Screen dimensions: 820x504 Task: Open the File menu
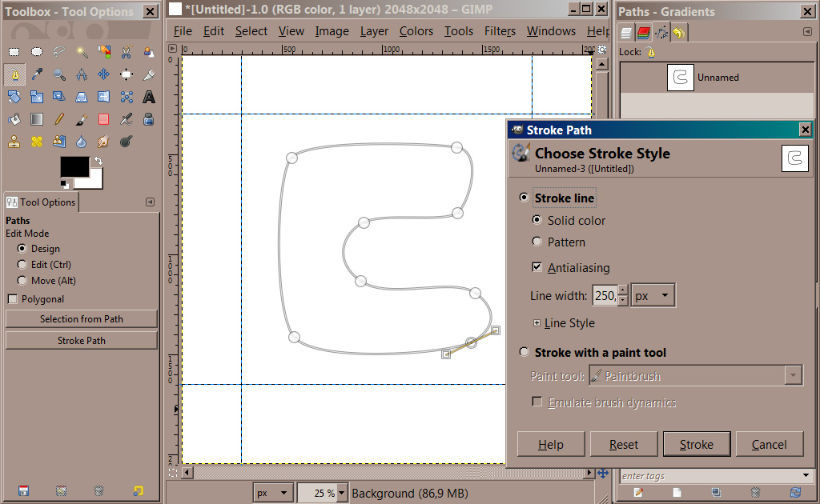click(x=183, y=31)
